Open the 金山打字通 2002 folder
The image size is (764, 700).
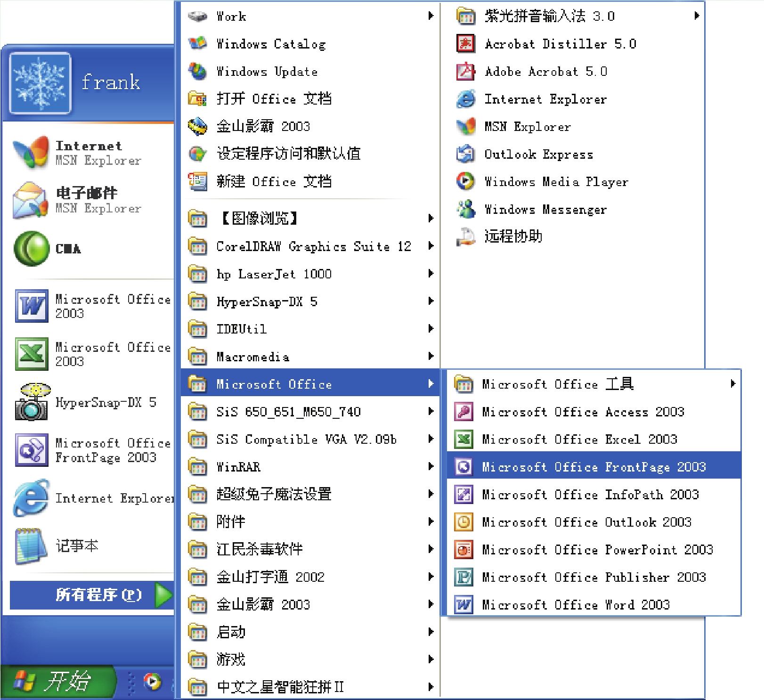pyautogui.click(x=310, y=577)
